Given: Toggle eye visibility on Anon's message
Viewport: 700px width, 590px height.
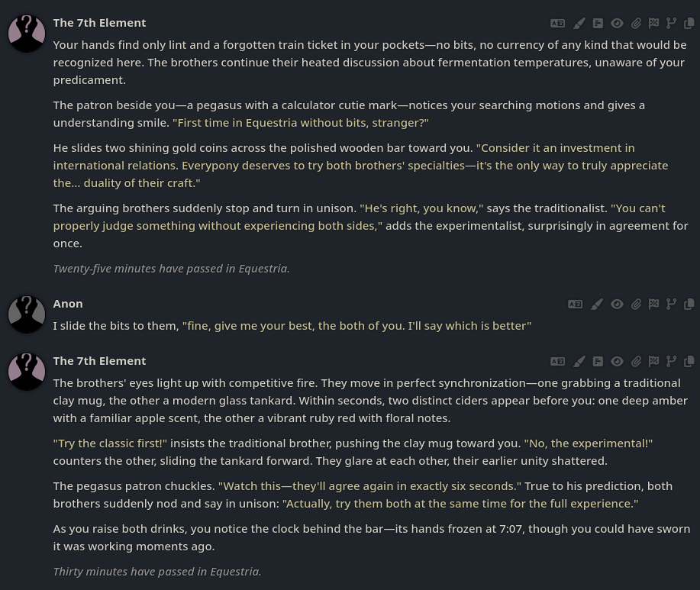Looking at the screenshot, I should click(617, 305).
